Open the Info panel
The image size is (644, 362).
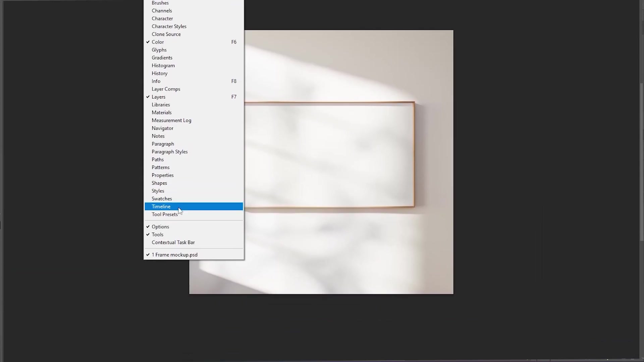(156, 81)
